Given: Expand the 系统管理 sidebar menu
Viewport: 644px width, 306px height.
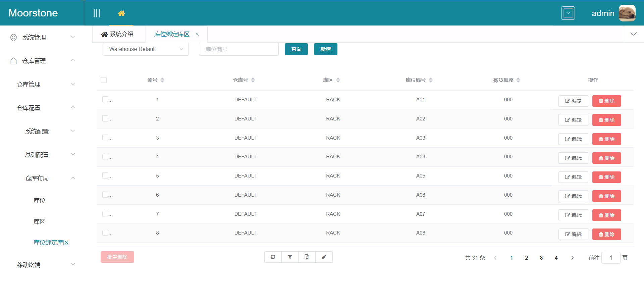Looking at the screenshot, I should (42, 37).
